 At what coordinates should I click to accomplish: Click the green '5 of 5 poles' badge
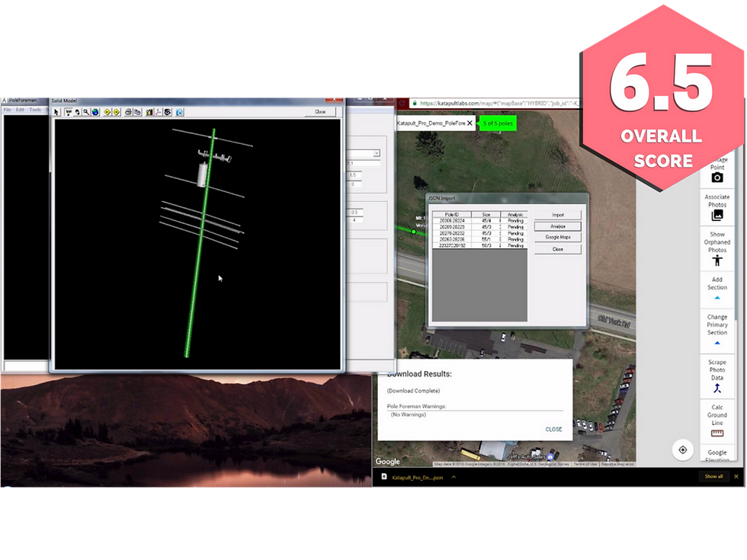pyautogui.click(x=498, y=123)
